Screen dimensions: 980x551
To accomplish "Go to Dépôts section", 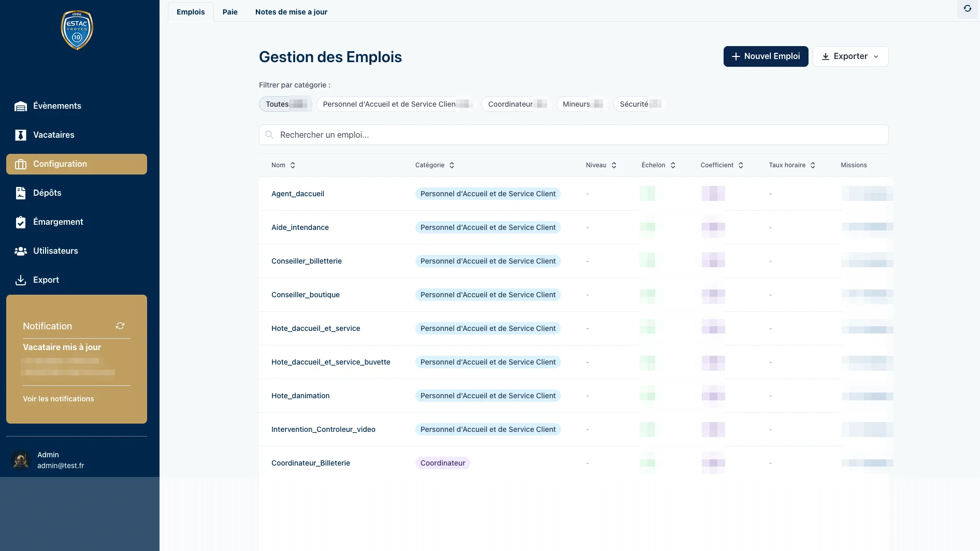I will point(77,193).
